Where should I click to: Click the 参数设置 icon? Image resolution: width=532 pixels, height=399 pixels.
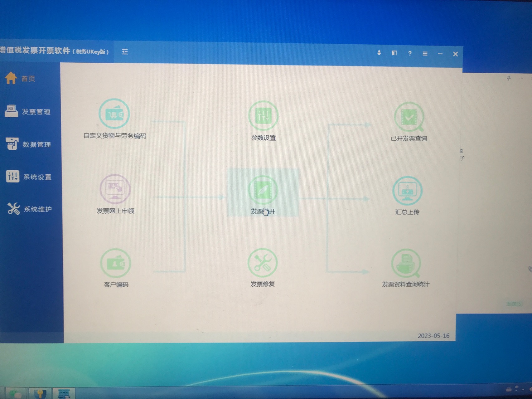pyautogui.click(x=263, y=116)
